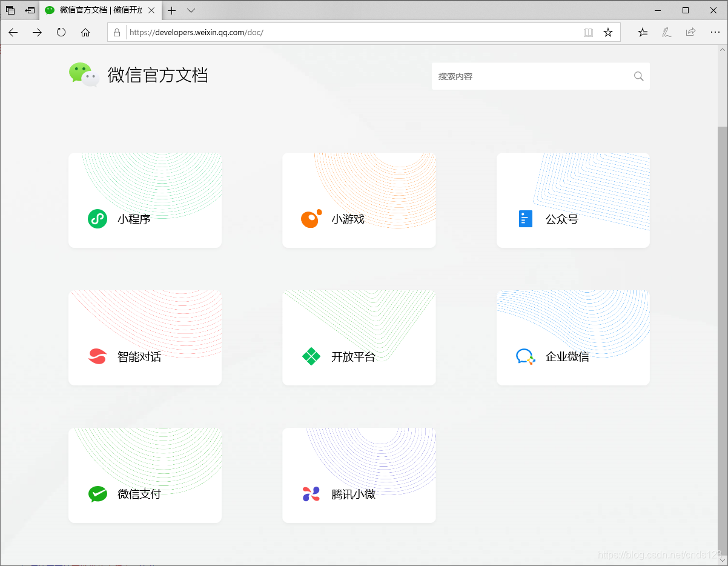The height and width of the screenshot is (566, 728).
Task: Go back with the browser back arrow
Action: [x=13, y=33]
